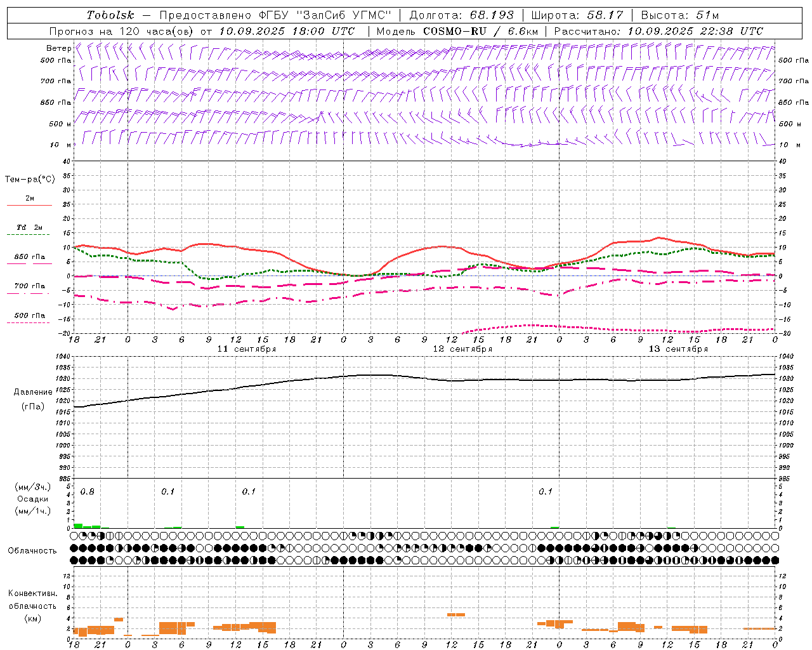Click the "13 сентября" date label
Image resolution: width=812 pixels, height=650 pixels.
pyautogui.click(x=678, y=349)
